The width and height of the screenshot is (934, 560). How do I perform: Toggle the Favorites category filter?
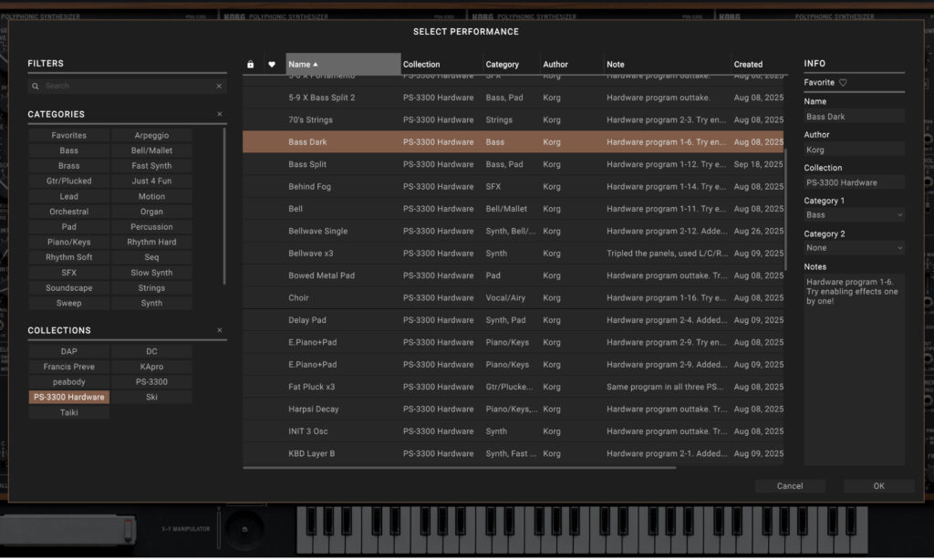pos(68,135)
